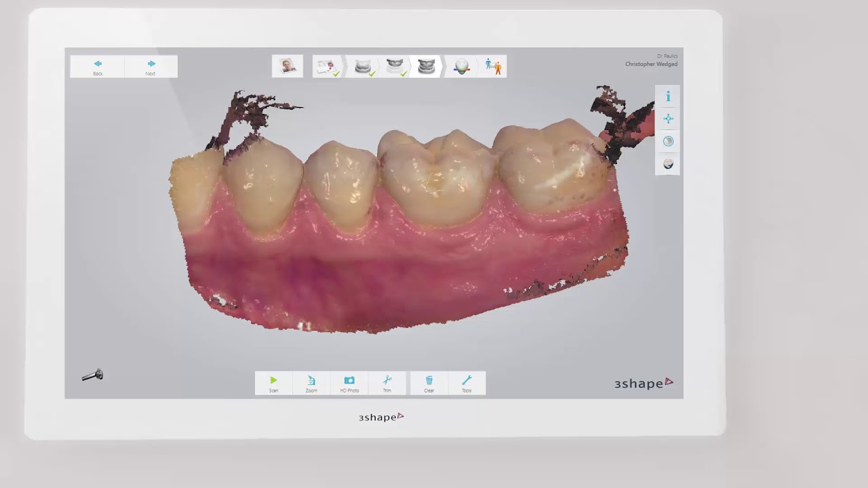The image size is (868, 488).
Task: Open the Zoom microscope tool
Action: [311, 383]
